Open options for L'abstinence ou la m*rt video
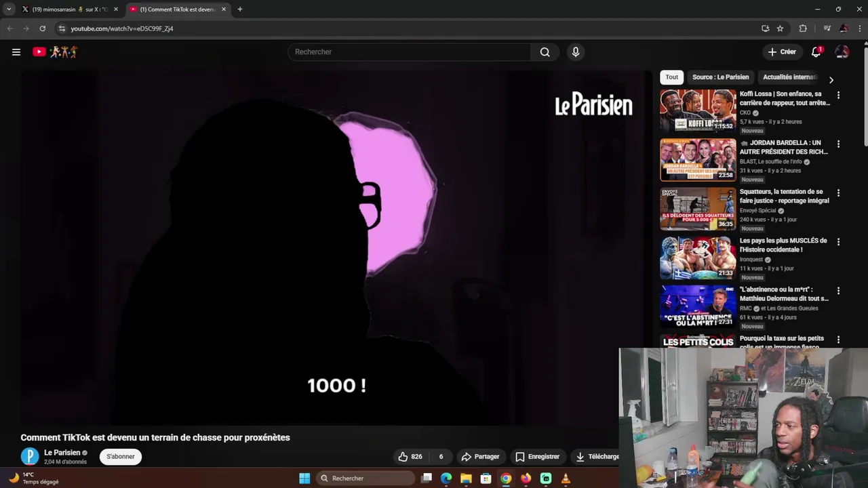The image size is (868, 488). (838, 291)
